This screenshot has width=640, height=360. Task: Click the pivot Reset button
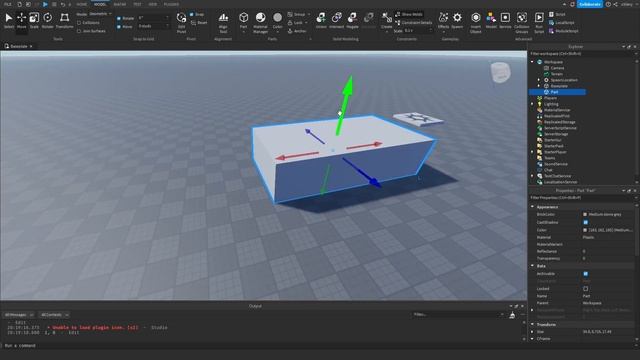pos(199,23)
